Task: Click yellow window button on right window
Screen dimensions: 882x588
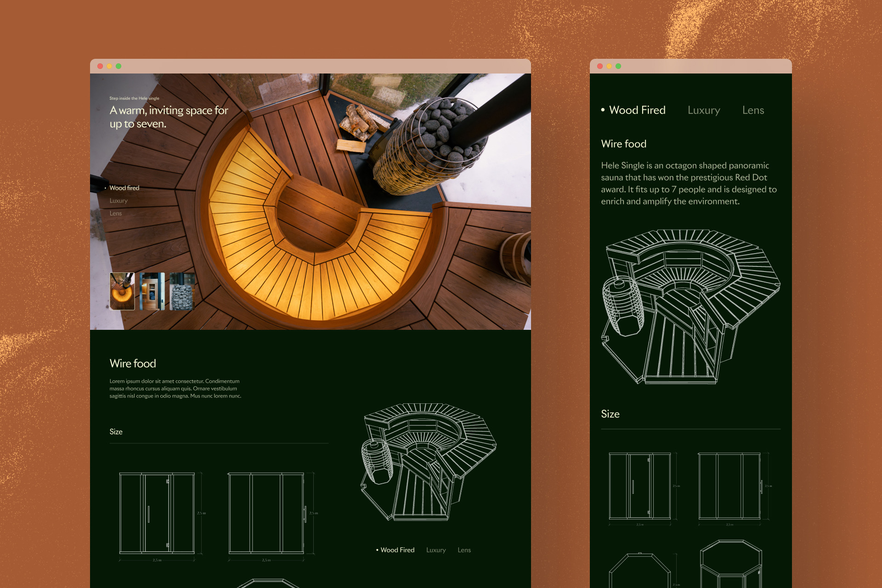Action: [609, 66]
